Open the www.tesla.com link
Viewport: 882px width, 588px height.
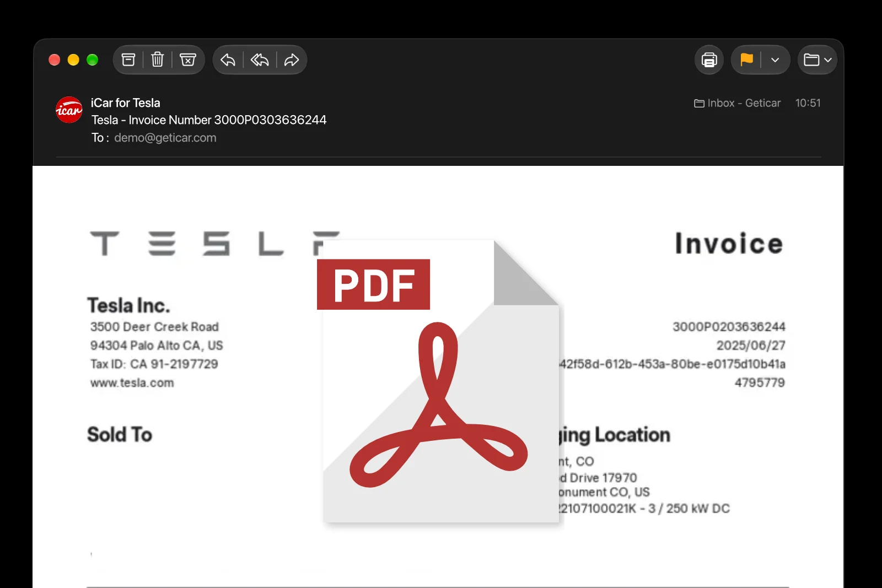click(x=132, y=383)
